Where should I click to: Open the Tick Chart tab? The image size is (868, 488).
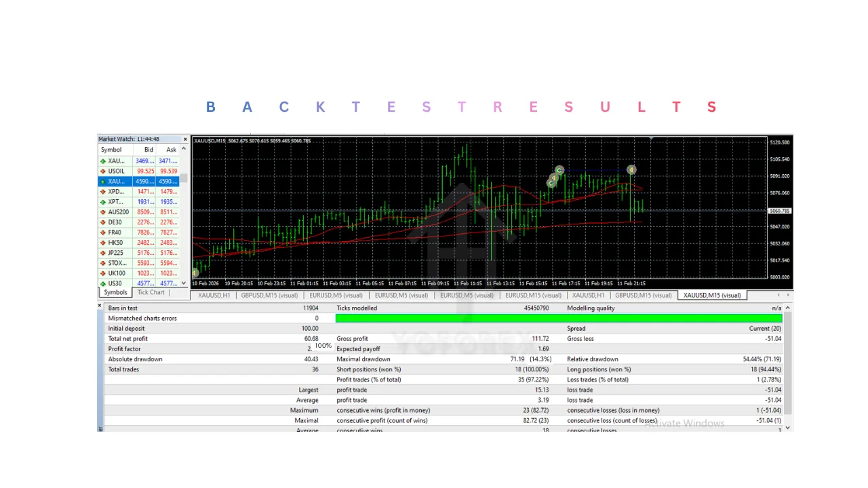151,293
